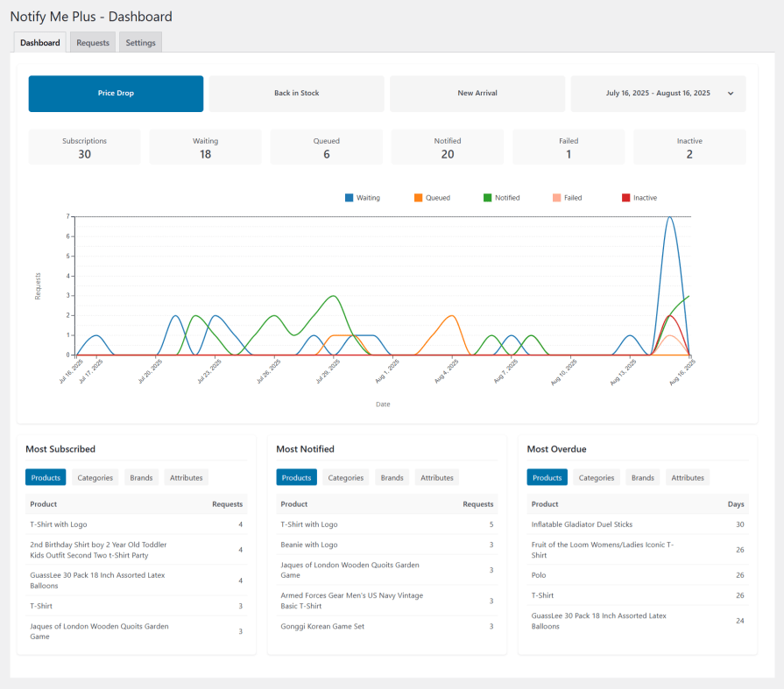Show New Arrival statistics
Viewport: 784px width, 689px height.
click(477, 94)
